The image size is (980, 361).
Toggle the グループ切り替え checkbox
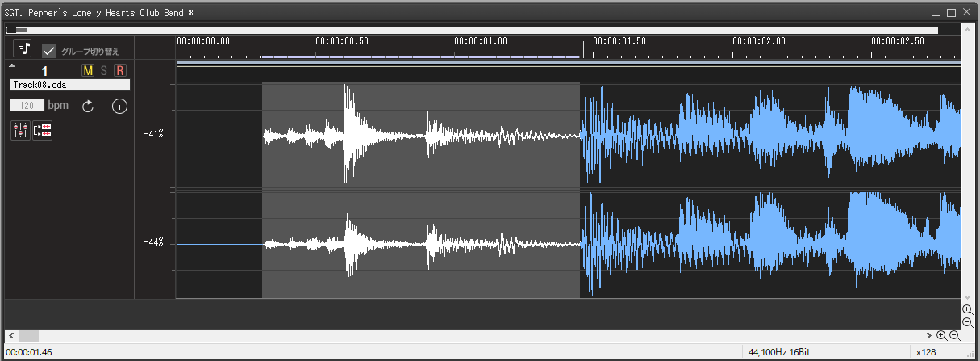(x=49, y=51)
